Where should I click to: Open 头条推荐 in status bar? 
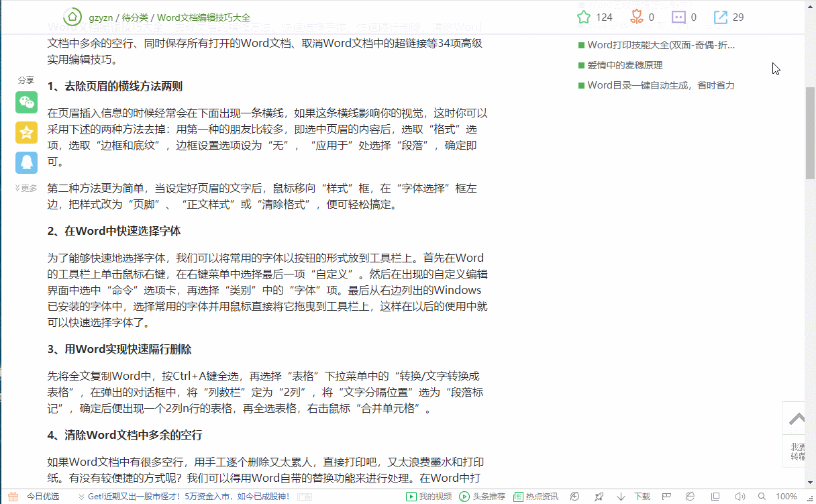[482, 497]
